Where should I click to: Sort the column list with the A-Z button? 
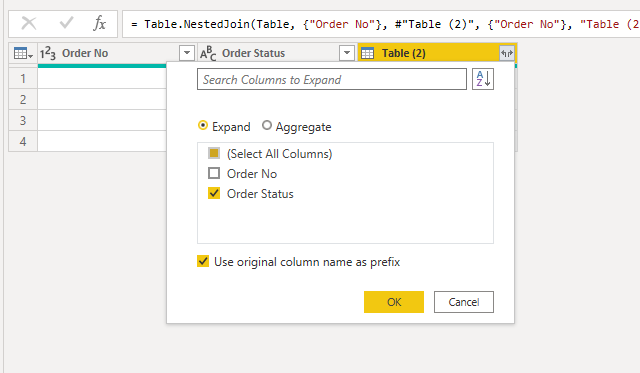(x=483, y=79)
